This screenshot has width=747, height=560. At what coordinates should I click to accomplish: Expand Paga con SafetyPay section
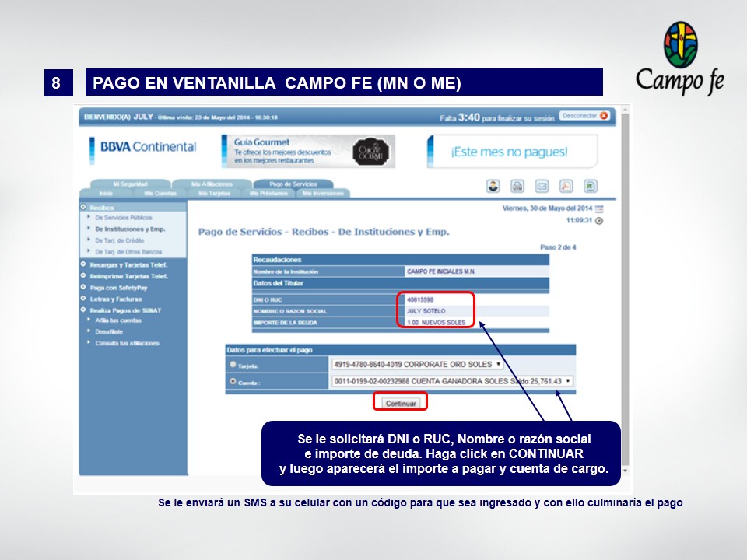(83, 287)
